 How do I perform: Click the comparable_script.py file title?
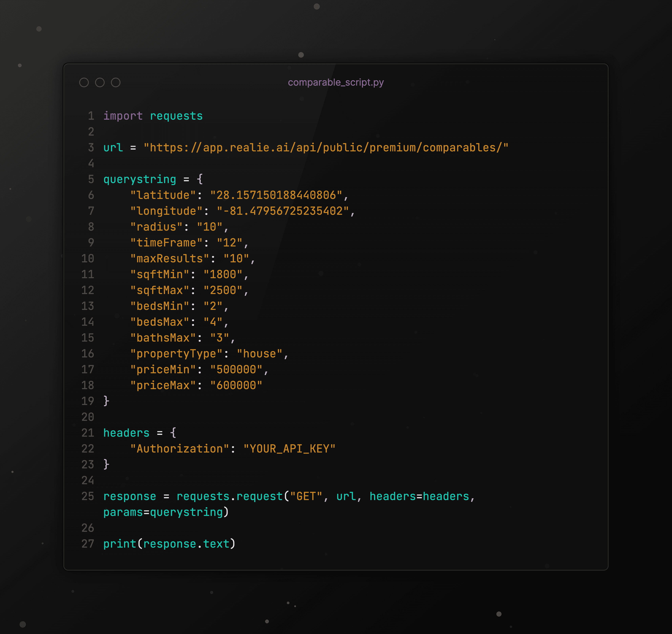[x=336, y=82]
